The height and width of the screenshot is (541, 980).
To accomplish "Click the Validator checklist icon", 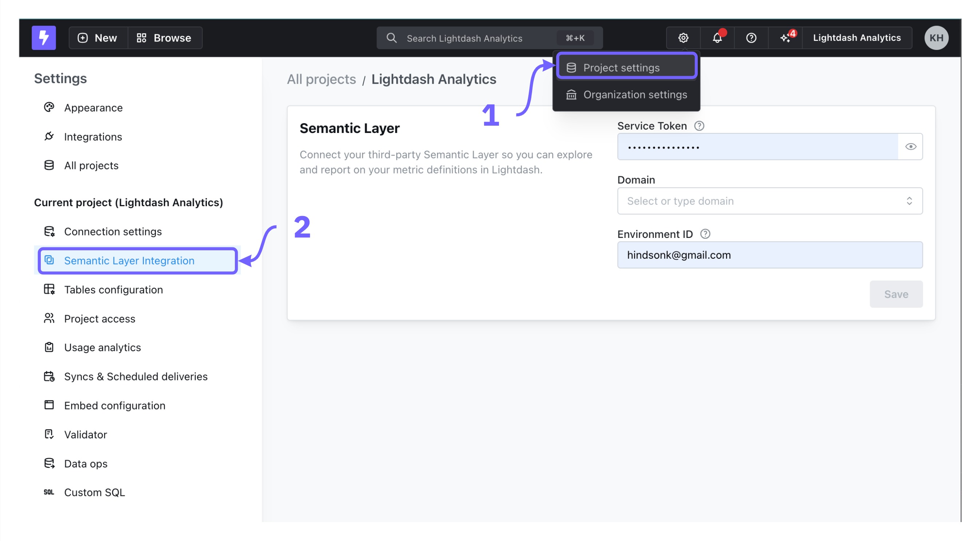I will click(x=49, y=434).
